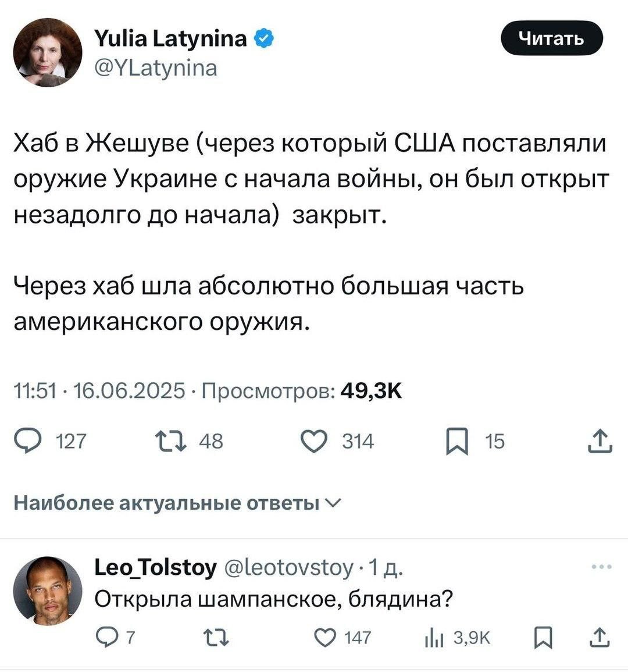Screen dimensions: 628x672
Task: View analytics icon on the reply
Action: pos(433,639)
